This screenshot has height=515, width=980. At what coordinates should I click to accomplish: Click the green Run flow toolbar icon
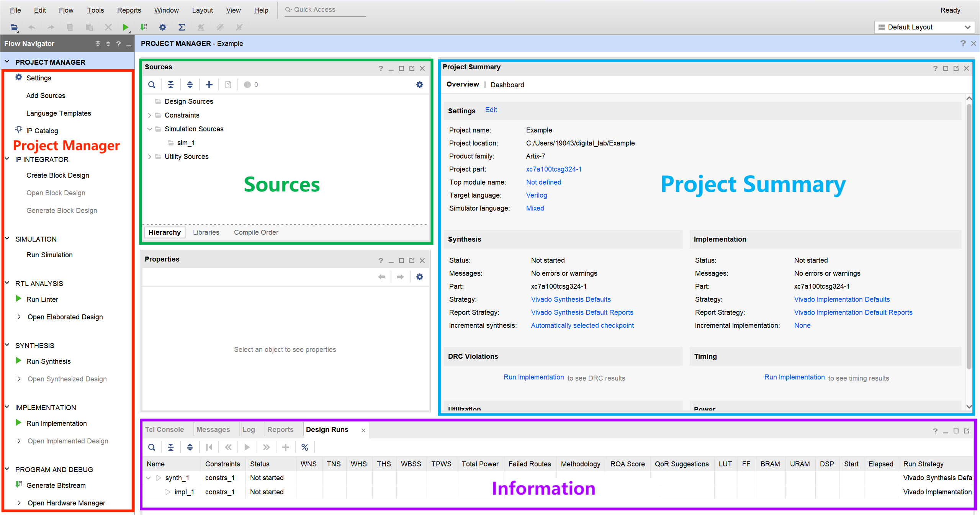125,27
